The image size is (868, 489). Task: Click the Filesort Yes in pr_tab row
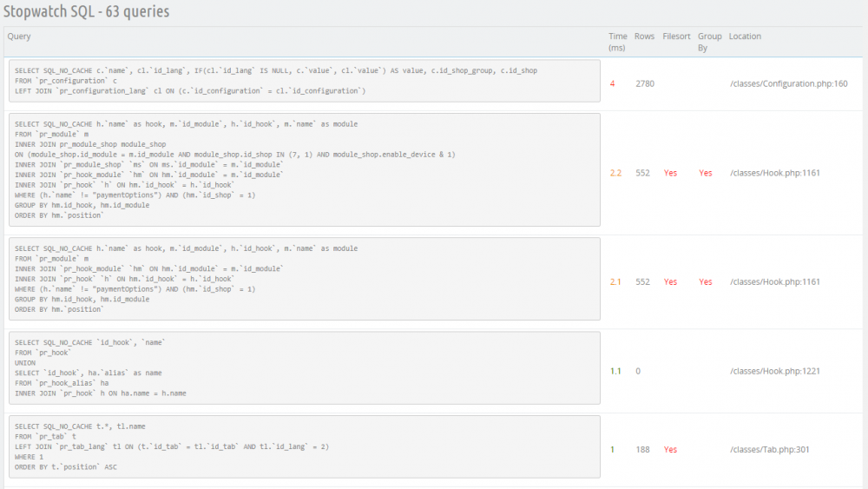pos(670,450)
